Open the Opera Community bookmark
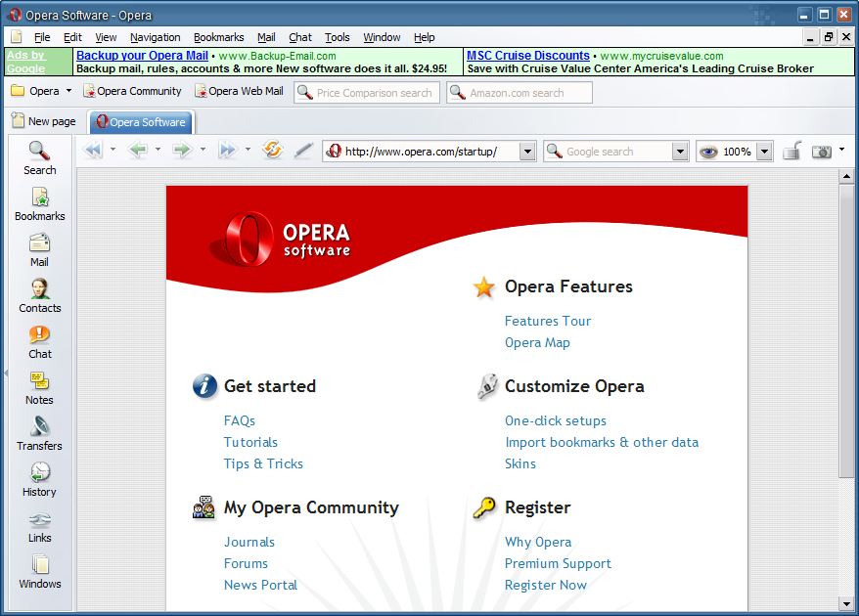The image size is (859, 616). tap(132, 91)
